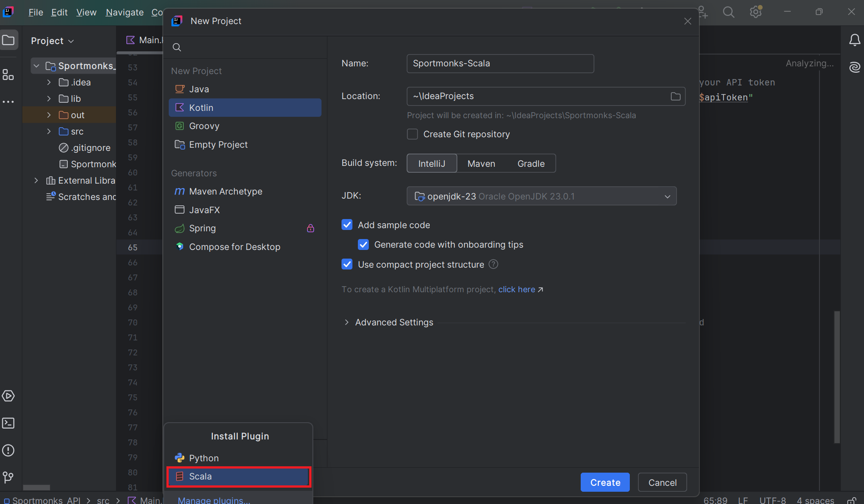
Task: Open the Git version control tool window
Action: pyautogui.click(x=8, y=477)
